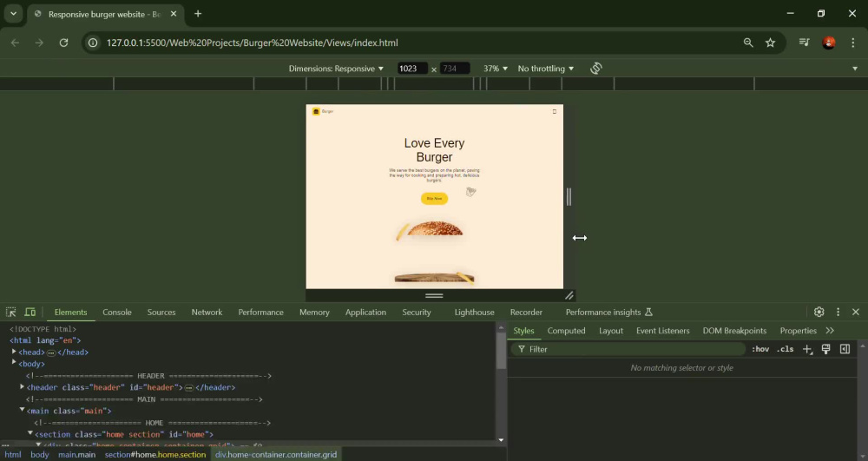
Task: Close the Responsive burger website tab
Action: [174, 14]
